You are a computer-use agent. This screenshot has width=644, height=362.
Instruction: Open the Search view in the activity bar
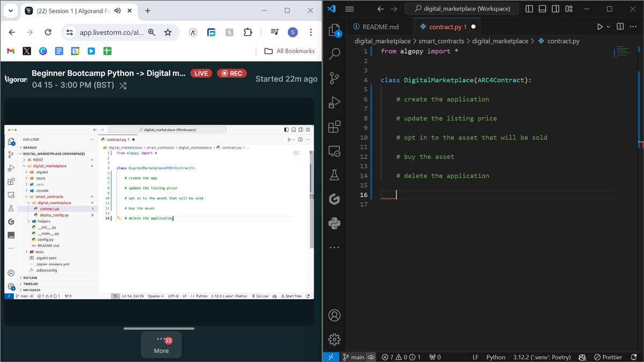[x=334, y=54]
